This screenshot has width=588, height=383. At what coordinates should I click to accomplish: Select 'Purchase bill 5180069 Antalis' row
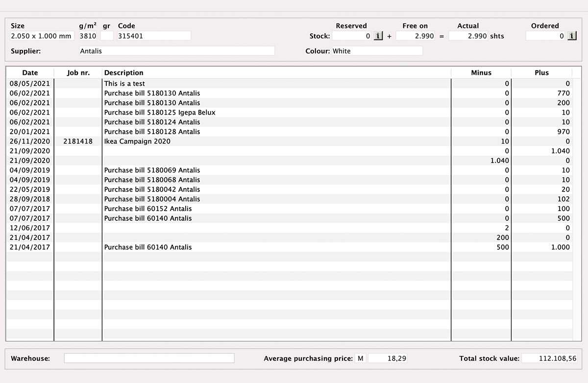tap(289, 170)
